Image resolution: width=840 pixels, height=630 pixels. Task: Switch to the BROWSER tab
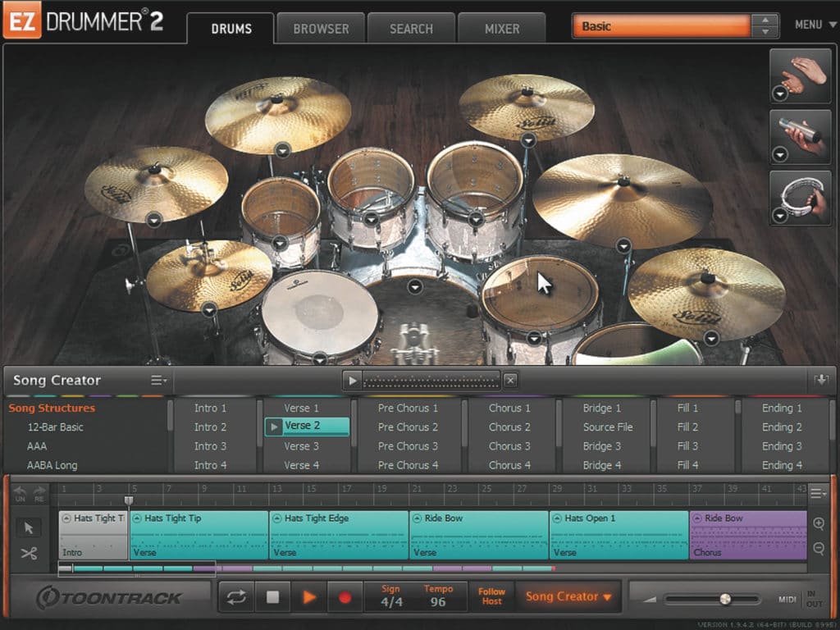(x=321, y=29)
